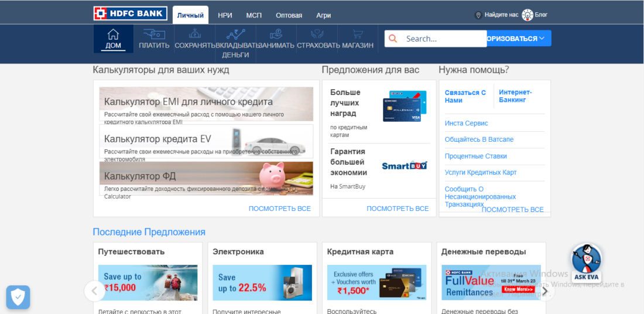This screenshot has height=314, width=644.
Task: Open Услуги Кредитных Карт link
Action: [x=481, y=173]
